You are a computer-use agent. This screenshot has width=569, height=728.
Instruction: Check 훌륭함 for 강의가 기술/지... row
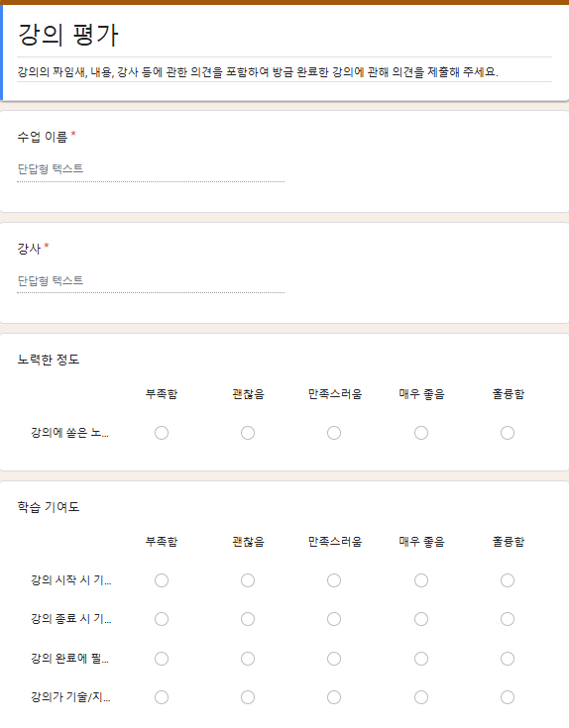[x=508, y=697]
